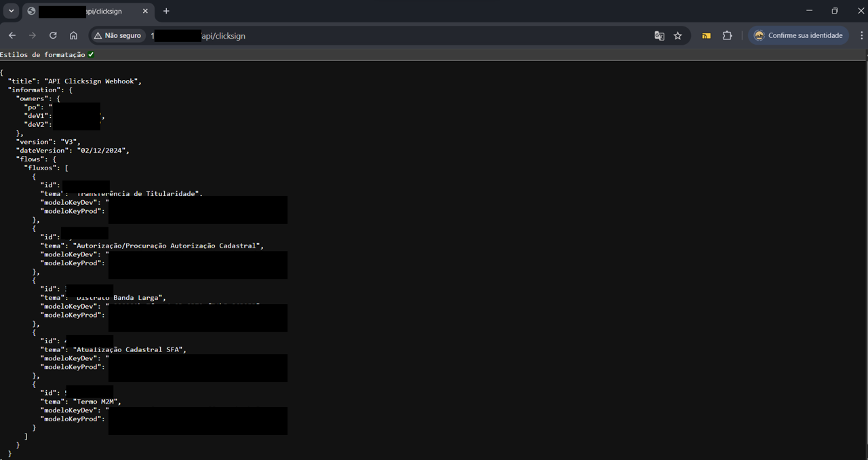
Task: Bookmark this page with the star icon
Action: pos(677,35)
